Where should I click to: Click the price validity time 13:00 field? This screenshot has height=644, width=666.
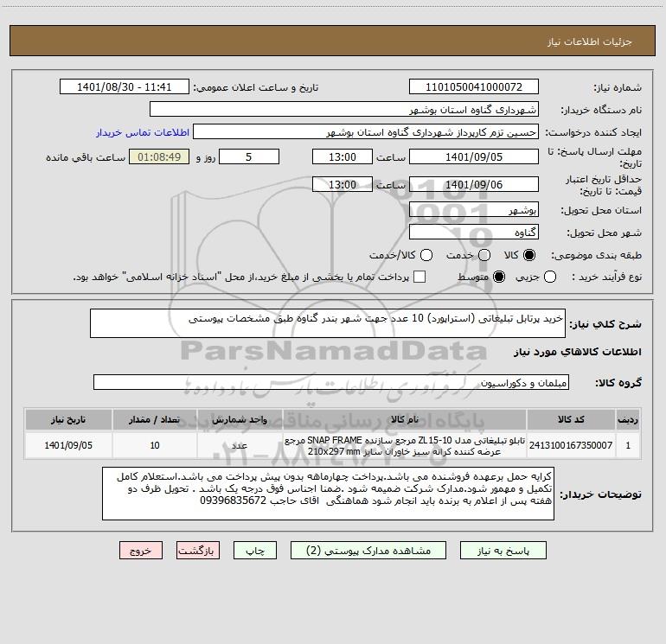point(343,184)
